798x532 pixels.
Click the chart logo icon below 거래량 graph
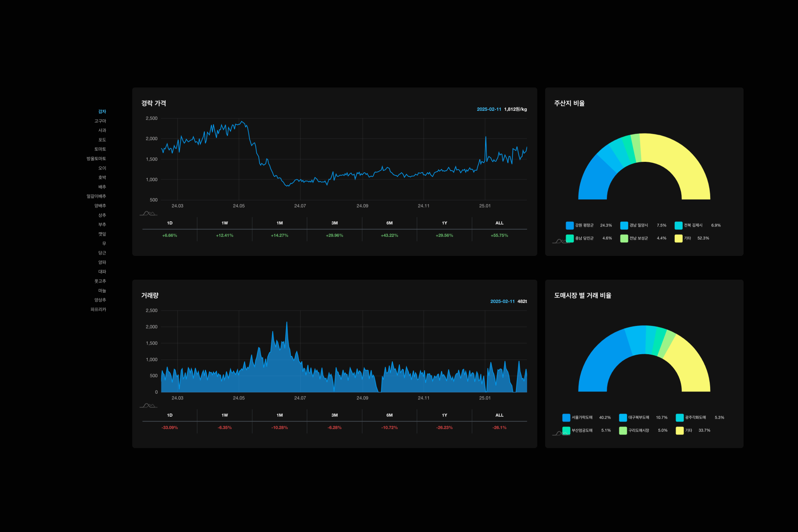coord(148,406)
